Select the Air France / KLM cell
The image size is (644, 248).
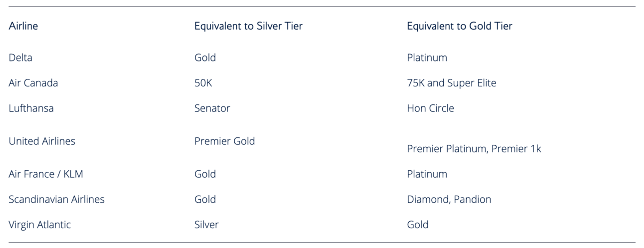click(x=46, y=174)
